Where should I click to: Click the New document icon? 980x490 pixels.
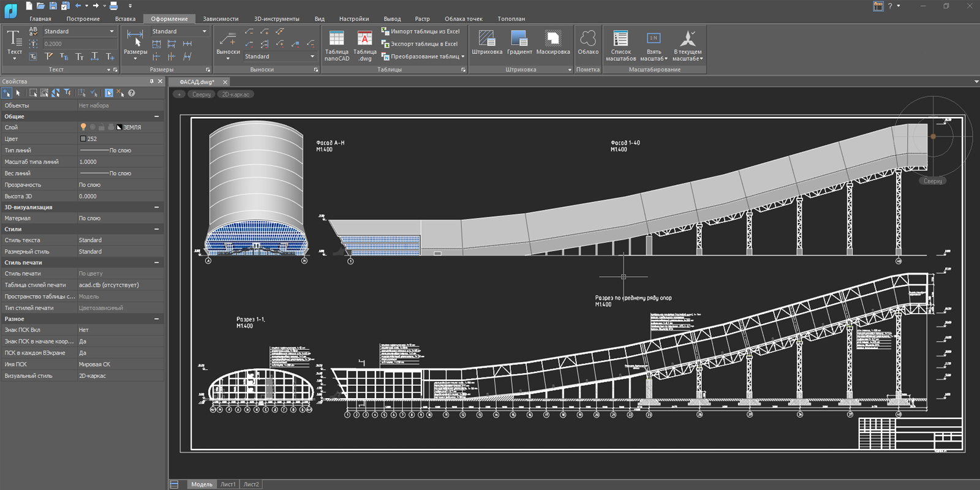pos(29,6)
